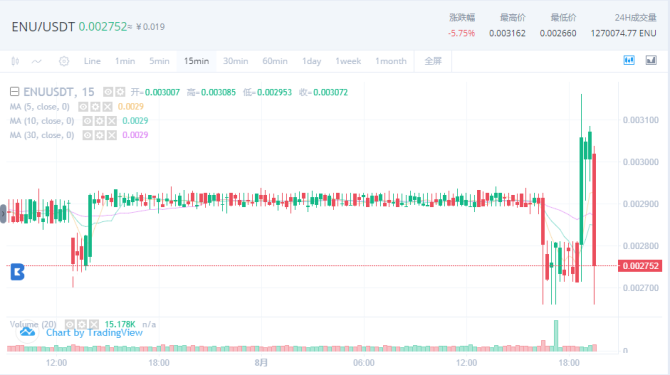Viewport: 670px width, 375px height.
Task: Collapse the ENUUSDT legend box
Action: (15, 91)
